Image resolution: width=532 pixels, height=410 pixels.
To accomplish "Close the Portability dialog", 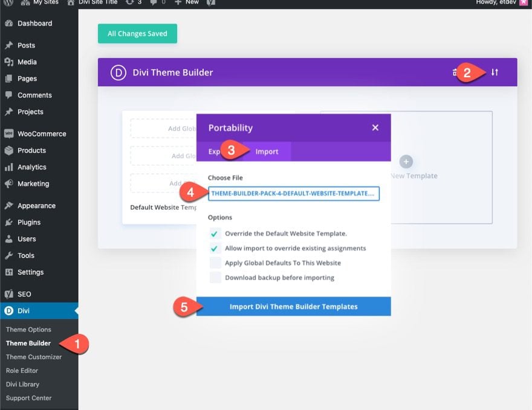I will tap(375, 127).
